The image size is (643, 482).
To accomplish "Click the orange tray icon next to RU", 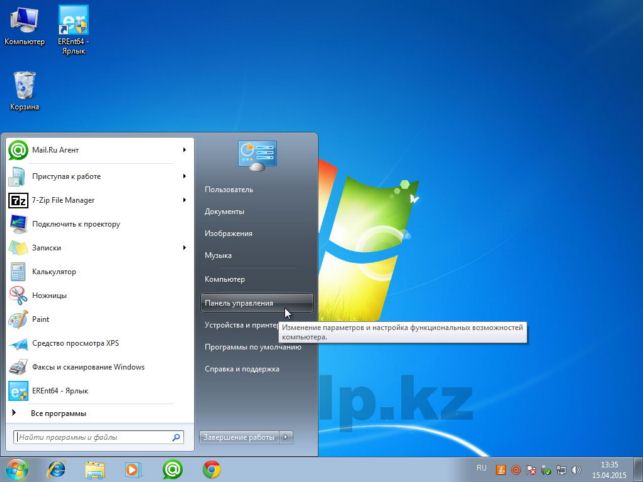I will [x=500, y=470].
